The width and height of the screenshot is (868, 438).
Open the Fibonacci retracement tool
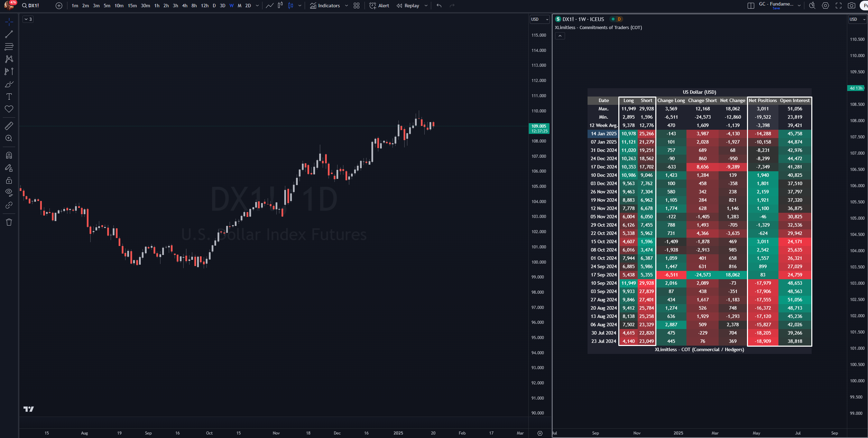(x=9, y=47)
